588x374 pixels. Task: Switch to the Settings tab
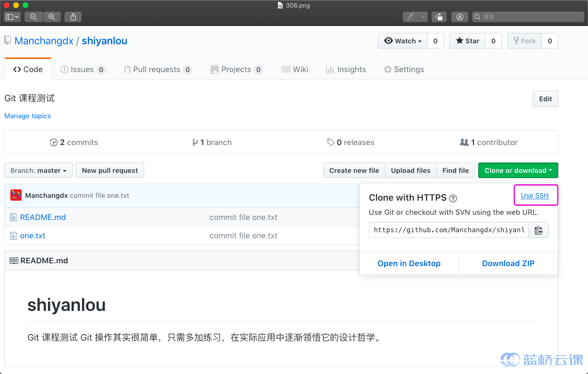[404, 69]
